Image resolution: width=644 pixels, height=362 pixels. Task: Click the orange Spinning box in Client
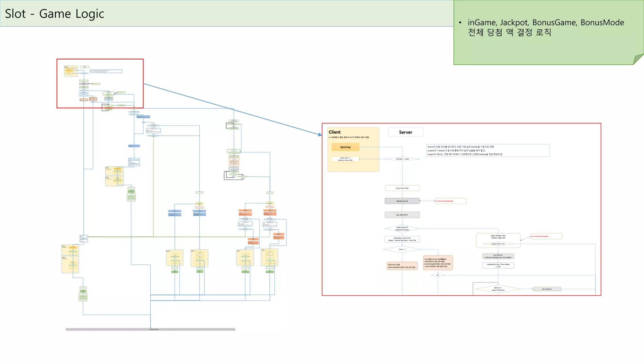[x=345, y=147]
